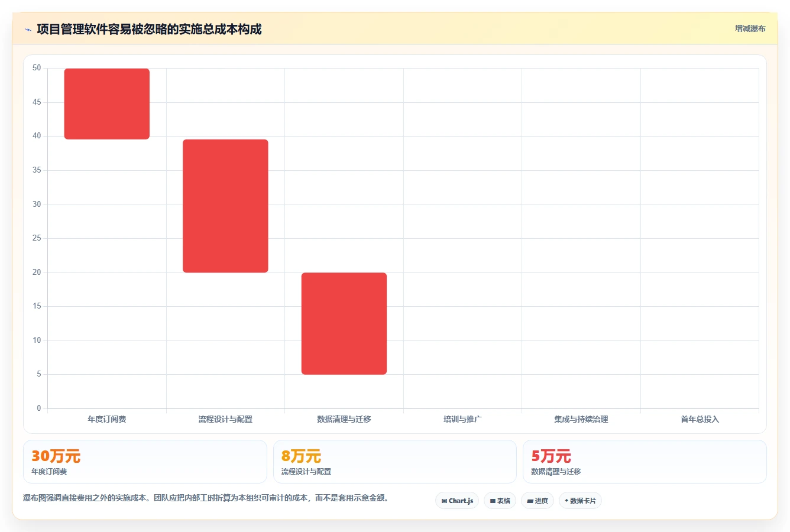Click the y-axis value 0
The image size is (790, 532).
tap(39, 408)
